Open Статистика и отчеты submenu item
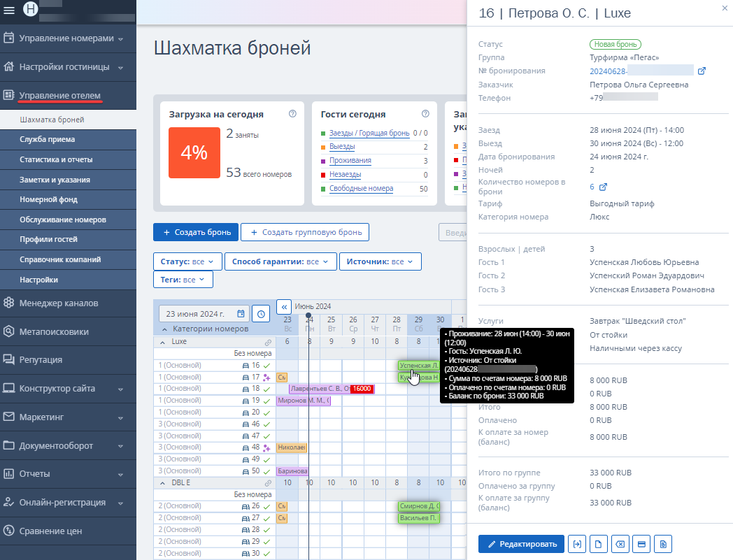 tap(69, 159)
